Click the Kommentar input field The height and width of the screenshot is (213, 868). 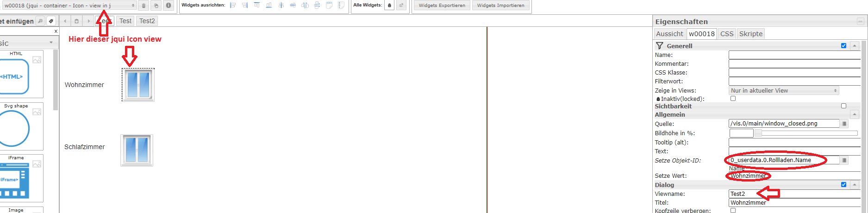[x=794, y=64]
